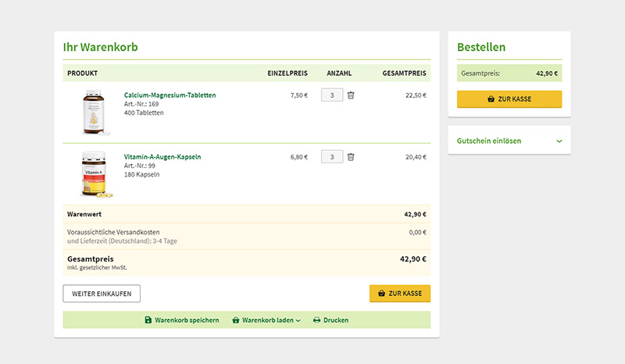Viewport: 625px width, 364px height.
Task: Delete Calcium-Magnesium-Tabletten with the trash icon
Action: point(351,95)
